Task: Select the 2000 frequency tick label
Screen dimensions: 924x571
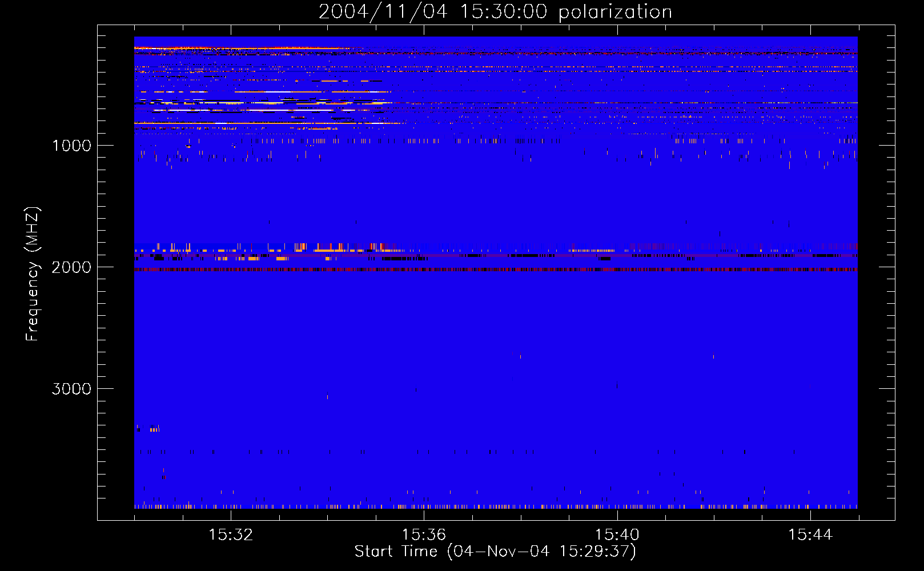Action: [x=71, y=267]
